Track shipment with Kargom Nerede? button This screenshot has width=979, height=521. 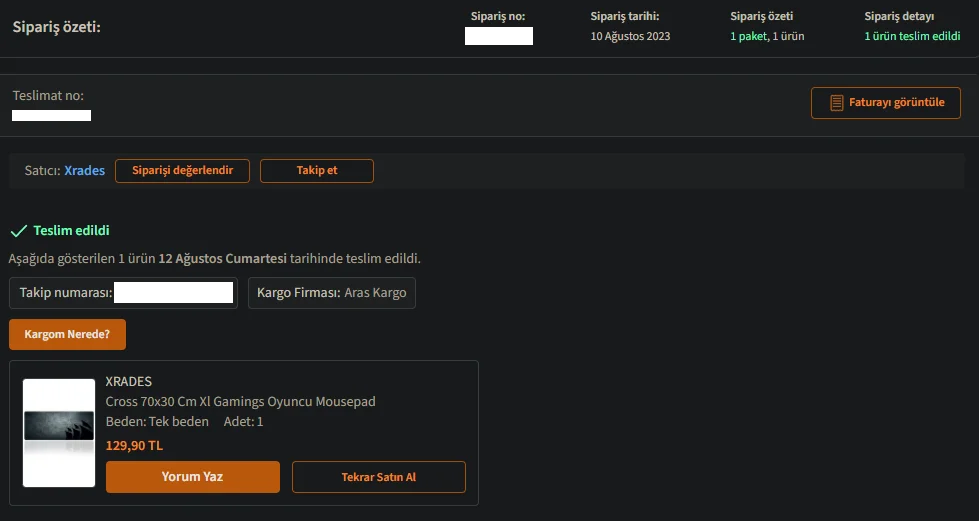click(x=67, y=334)
